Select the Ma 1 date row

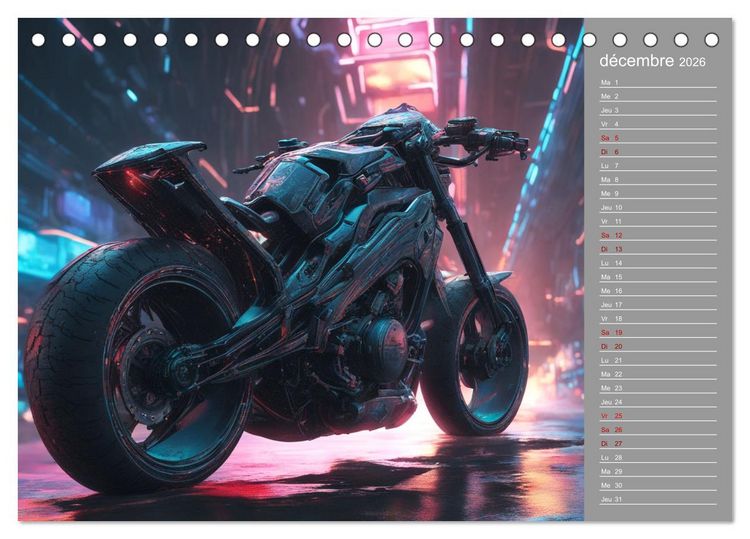658,82
